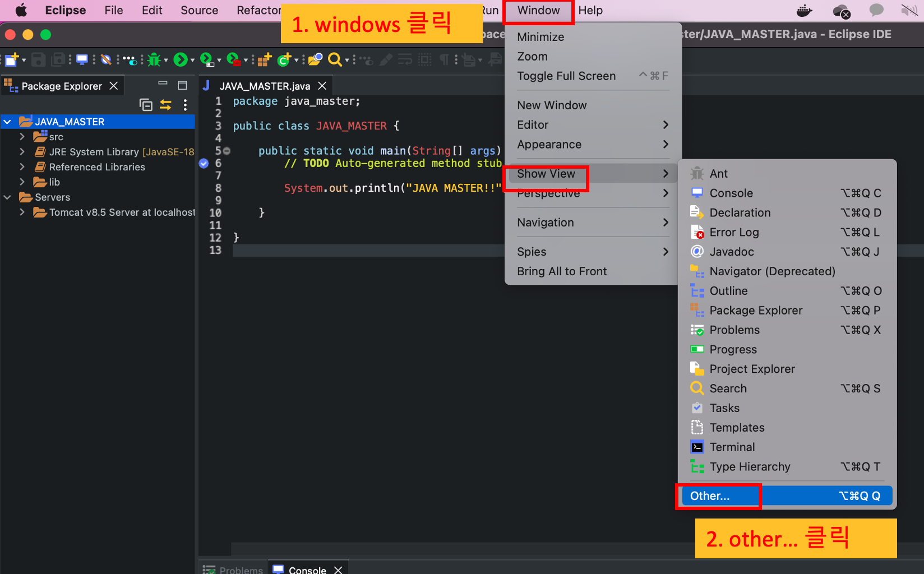Click Collapse All in Package Explorer
Image resolution: width=924 pixels, height=574 pixels.
point(146,105)
